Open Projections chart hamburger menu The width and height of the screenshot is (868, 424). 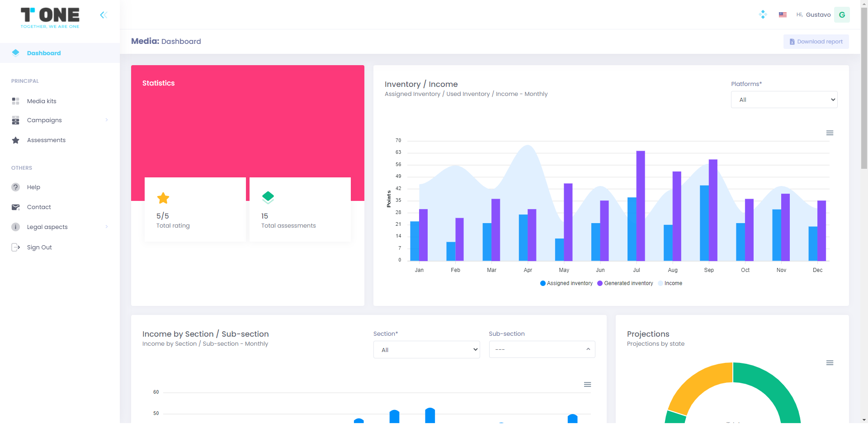pyautogui.click(x=830, y=363)
